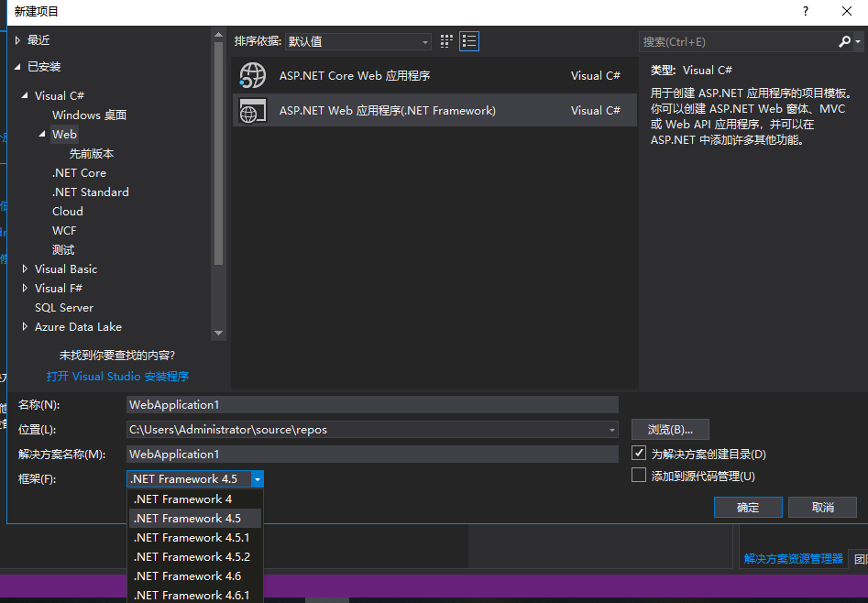
Task: Select ASP.NET Core Web 应用程序 template
Action: coord(434,75)
